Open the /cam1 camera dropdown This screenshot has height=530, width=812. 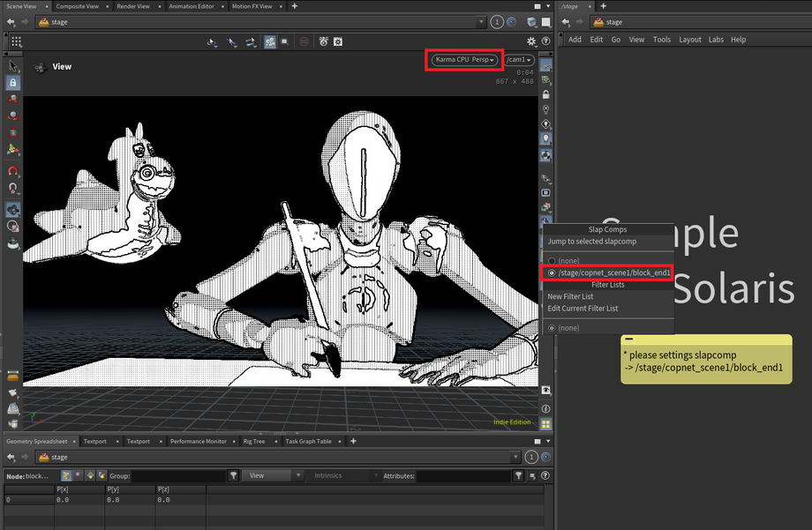pyautogui.click(x=519, y=59)
